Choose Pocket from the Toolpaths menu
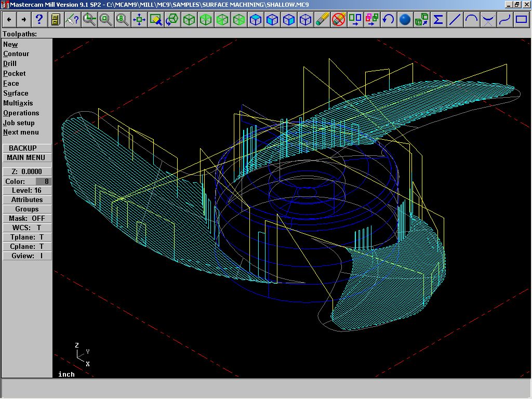 15,74
